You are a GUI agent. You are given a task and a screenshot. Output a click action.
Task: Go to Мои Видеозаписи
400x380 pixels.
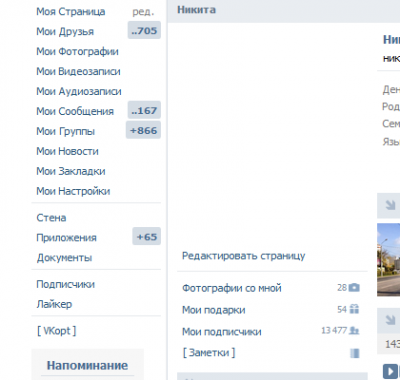coord(78,72)
